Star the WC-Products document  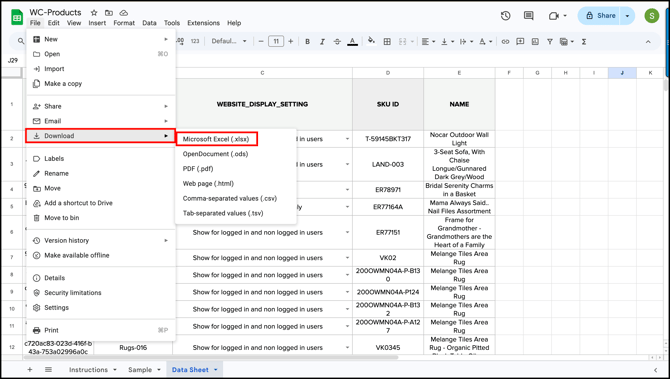click(94, 12)
